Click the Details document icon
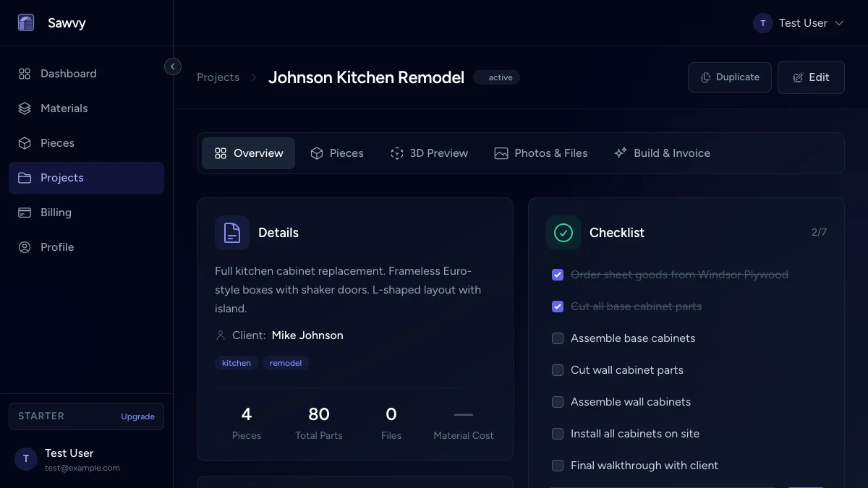The image size is (868, 488). pyautogui.click(x=232, y=233)
